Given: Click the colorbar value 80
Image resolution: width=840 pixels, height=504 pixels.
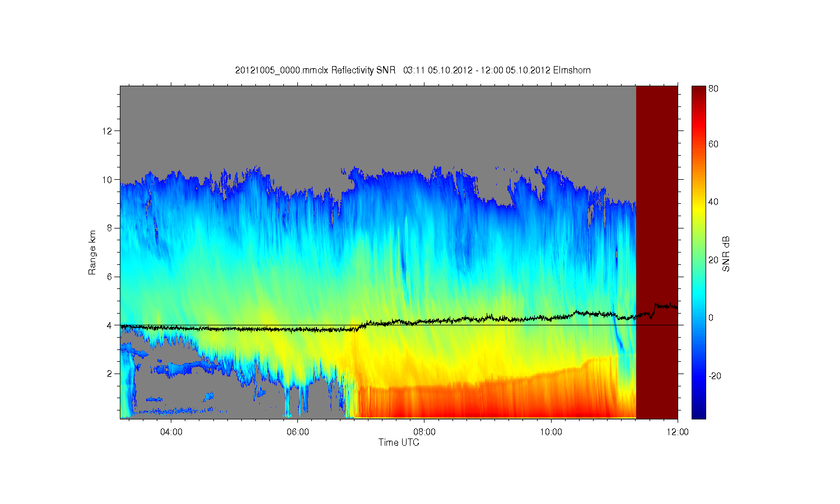Looking at the screenshot, I should click(x=713, y=88).
